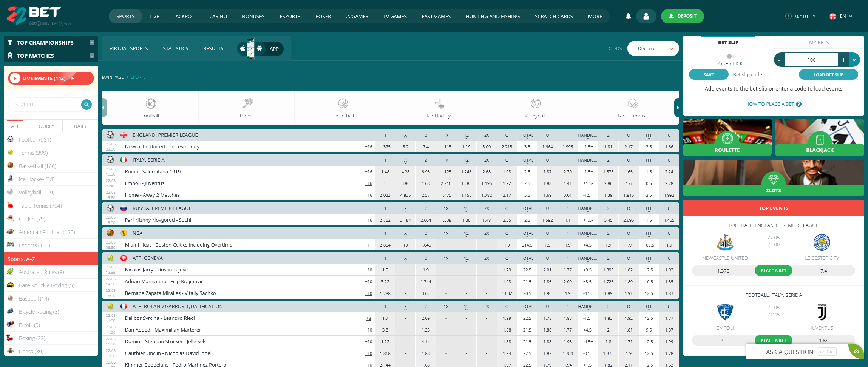Click the Live Events play icon

(15, 78)
